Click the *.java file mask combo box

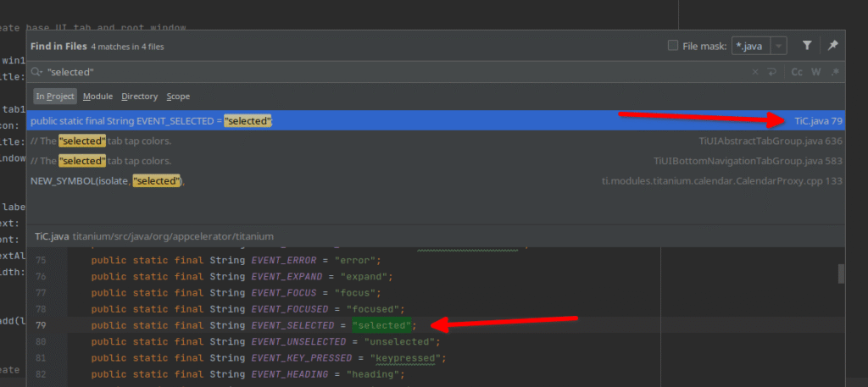tap(749, 46)
